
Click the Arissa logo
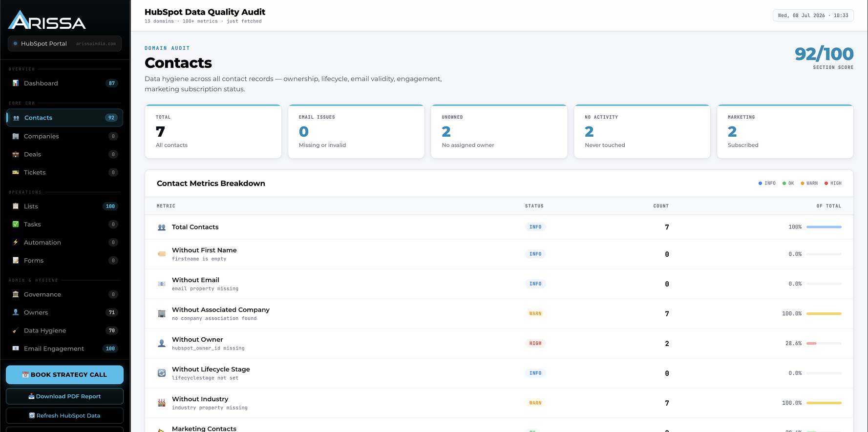tap(47, 20)
